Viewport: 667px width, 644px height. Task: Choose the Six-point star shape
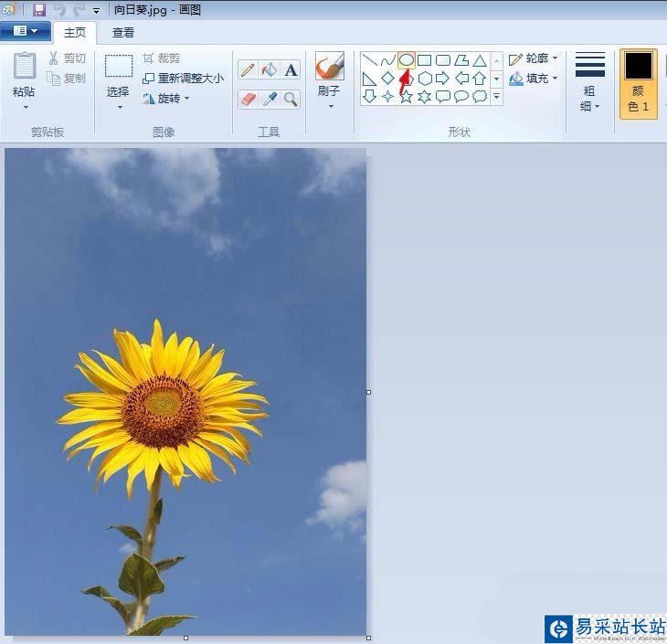(425, 97)
